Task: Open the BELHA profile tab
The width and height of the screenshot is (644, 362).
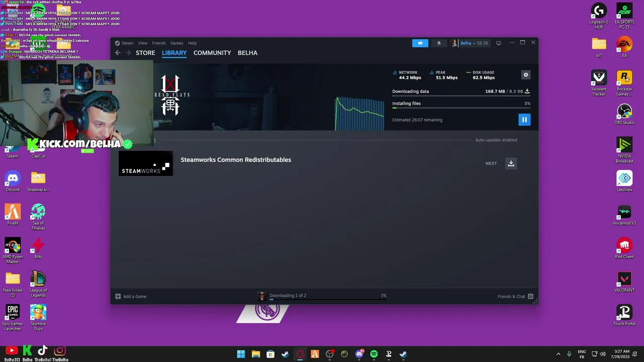Action: (248, 53)
